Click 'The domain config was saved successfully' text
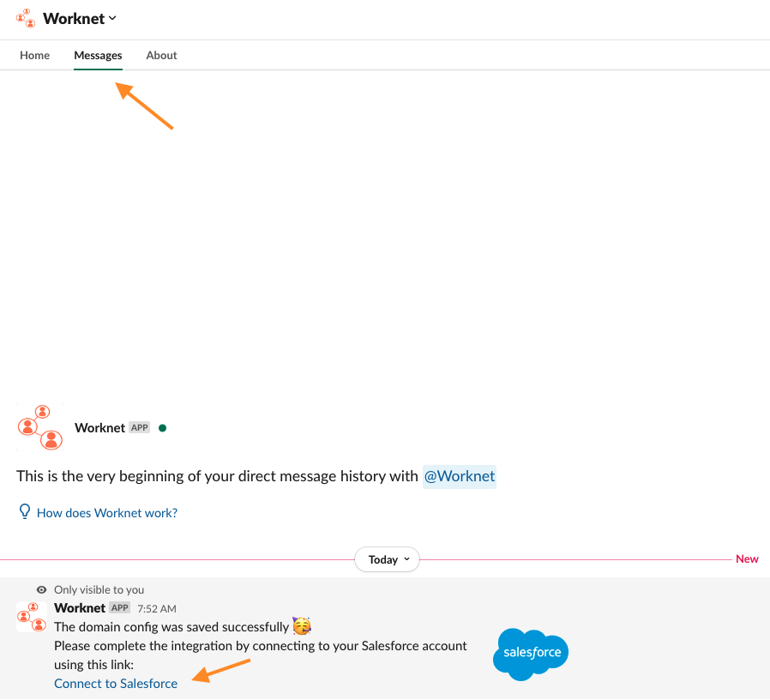The image size is (770, 700). [x=171, y=627]
